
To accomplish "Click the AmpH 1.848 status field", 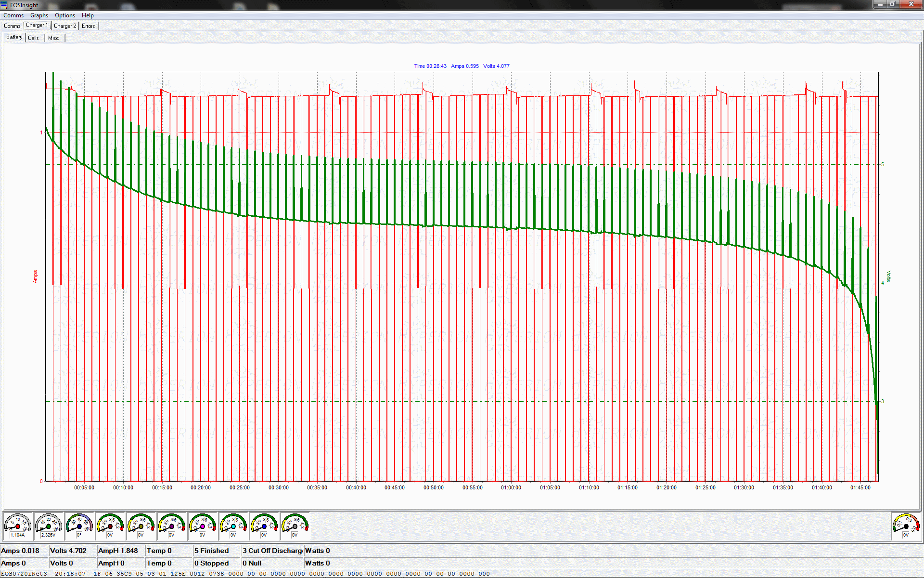I will pyautogui.click(x=118, y=551).
